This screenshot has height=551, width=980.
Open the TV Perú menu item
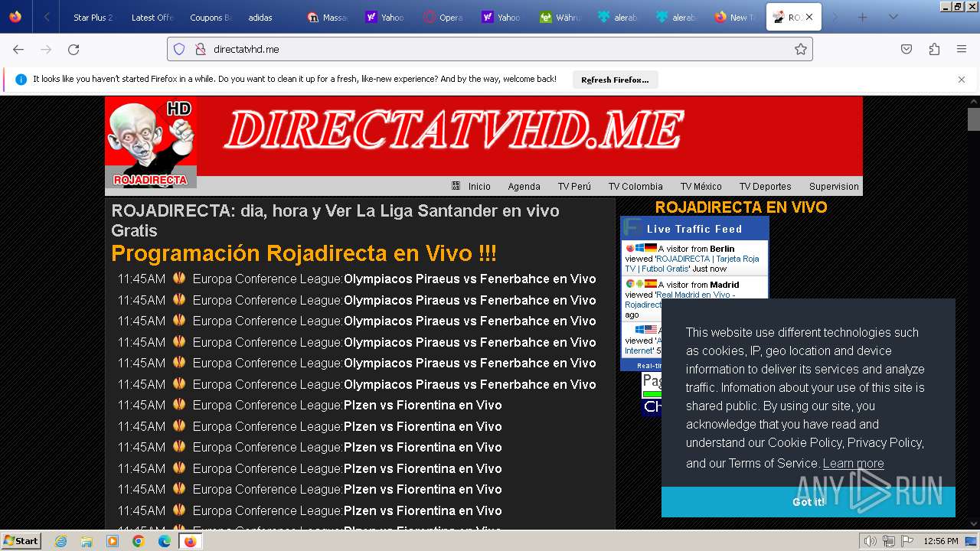[x=574, y=186]
